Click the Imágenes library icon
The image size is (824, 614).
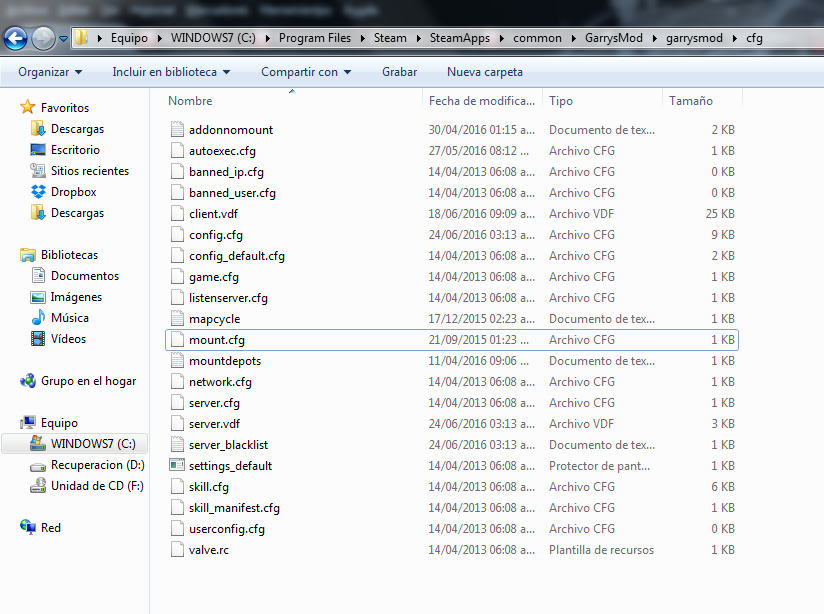38,297
